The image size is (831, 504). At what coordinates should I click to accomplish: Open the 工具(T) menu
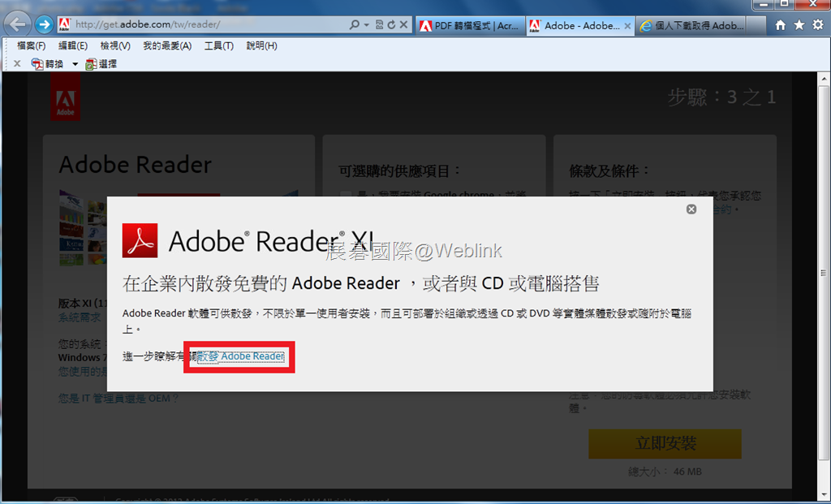[219, 46]
